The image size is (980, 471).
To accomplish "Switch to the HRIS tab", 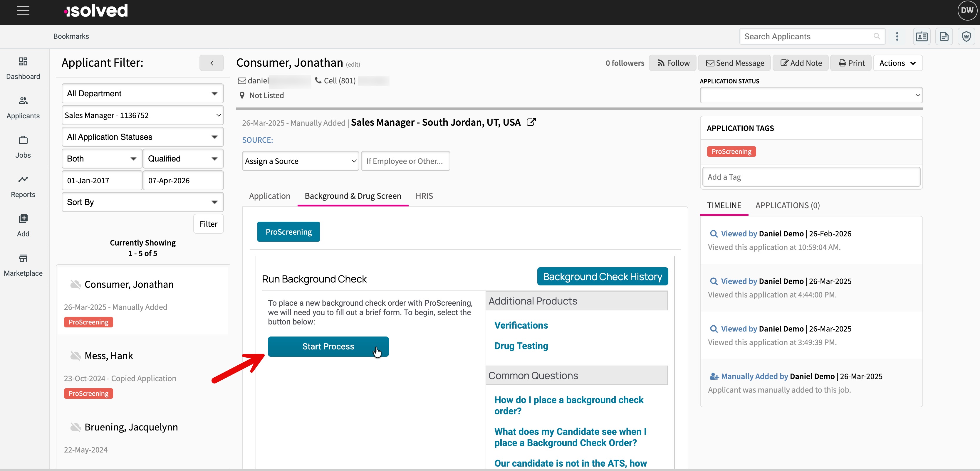I will pos(424,196).
